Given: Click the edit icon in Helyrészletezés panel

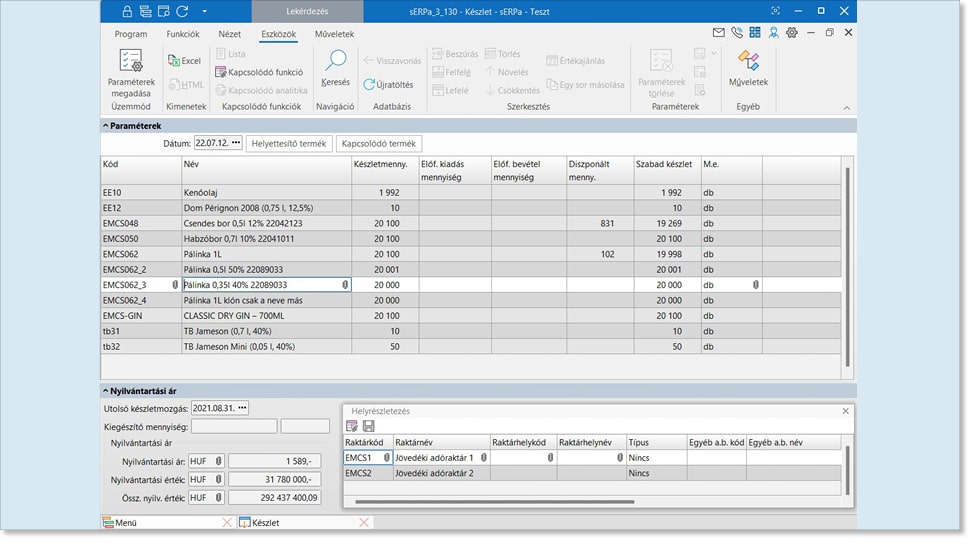Looking at the screenshot, I should [352, 426].
